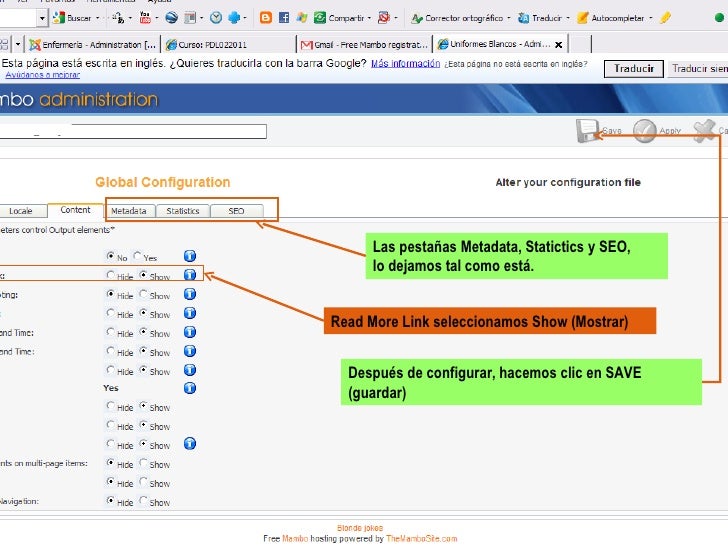Open TheMamboSite.com footer link
Viewport: 728px width, 546px height.
pos(422,539)
